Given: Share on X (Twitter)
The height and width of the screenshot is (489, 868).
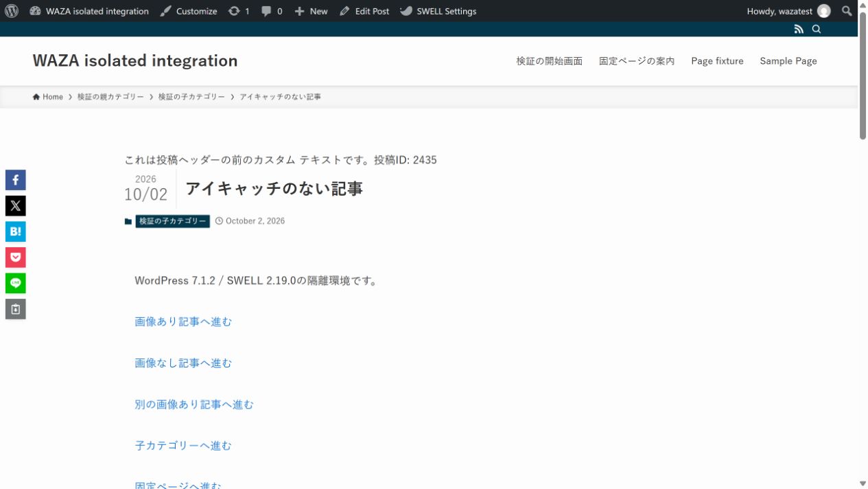Looking at the screenshot, I should point(16,206).
